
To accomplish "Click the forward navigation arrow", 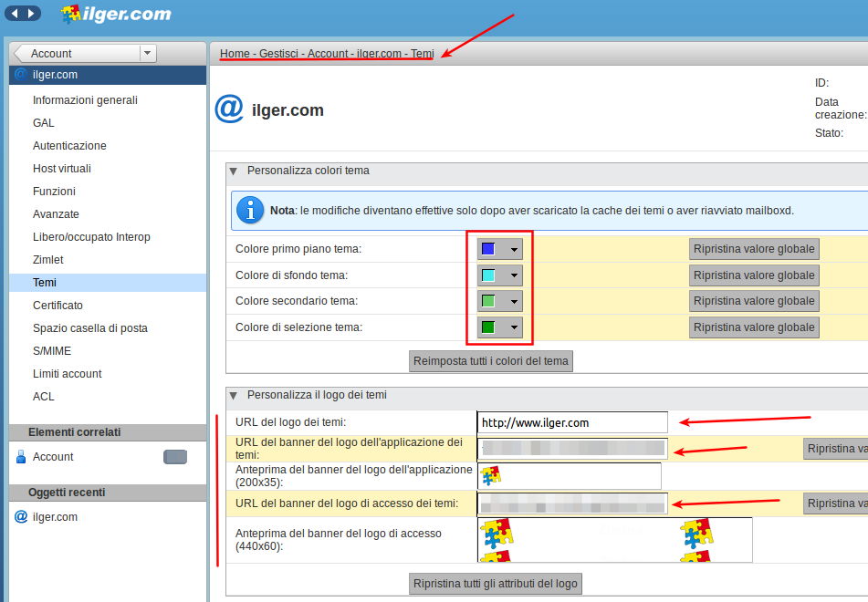I will 31,13.
